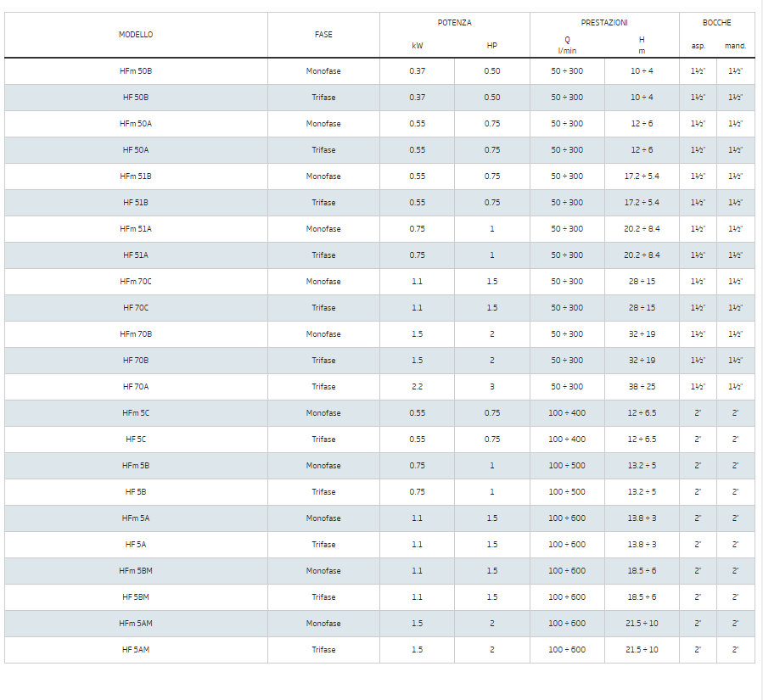The height and width of the screenshot is (700, 763).
Task: Click 38 ÷ 25 head value
Action: tap(642, 387)
